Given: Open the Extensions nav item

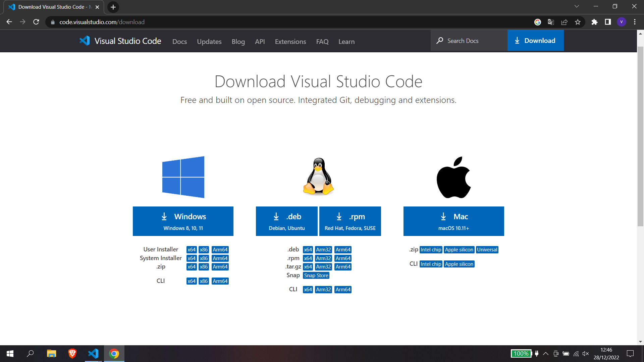Looking at the screenshot, I should pos(290,42).
